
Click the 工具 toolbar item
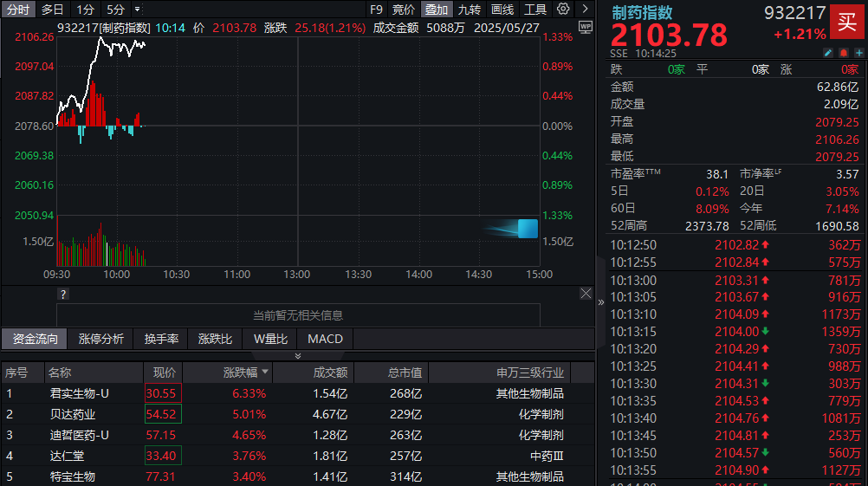tap(535, 10)
